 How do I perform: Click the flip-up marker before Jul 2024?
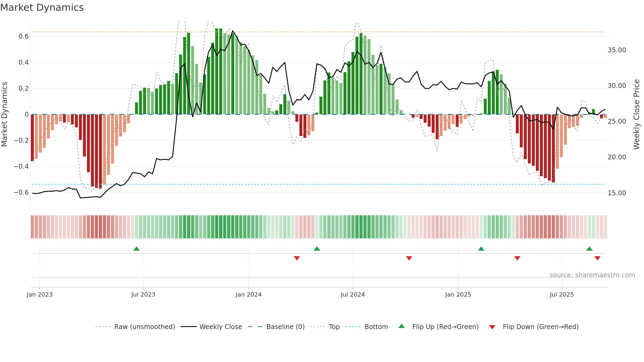317,249
